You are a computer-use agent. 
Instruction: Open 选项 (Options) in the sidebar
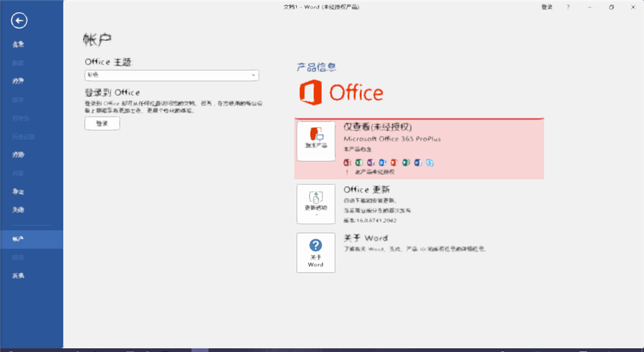[x=18, y=258]
